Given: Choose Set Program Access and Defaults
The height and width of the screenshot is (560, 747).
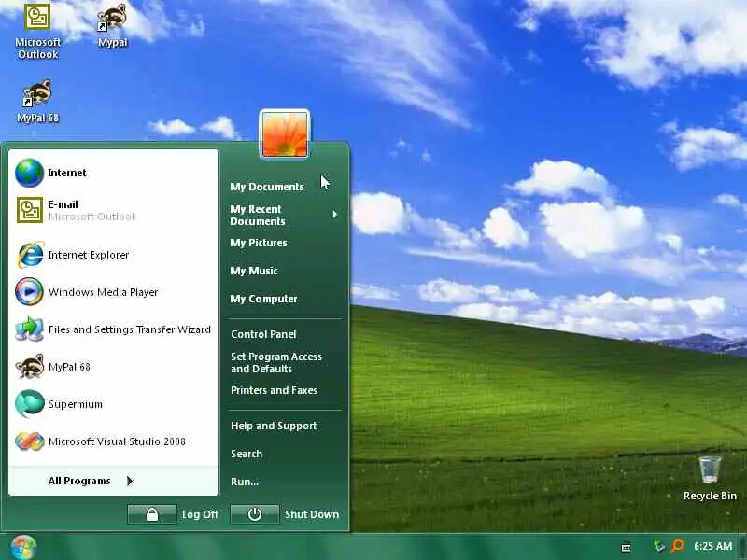Looking at the screenshot, I should coord(284,362).
